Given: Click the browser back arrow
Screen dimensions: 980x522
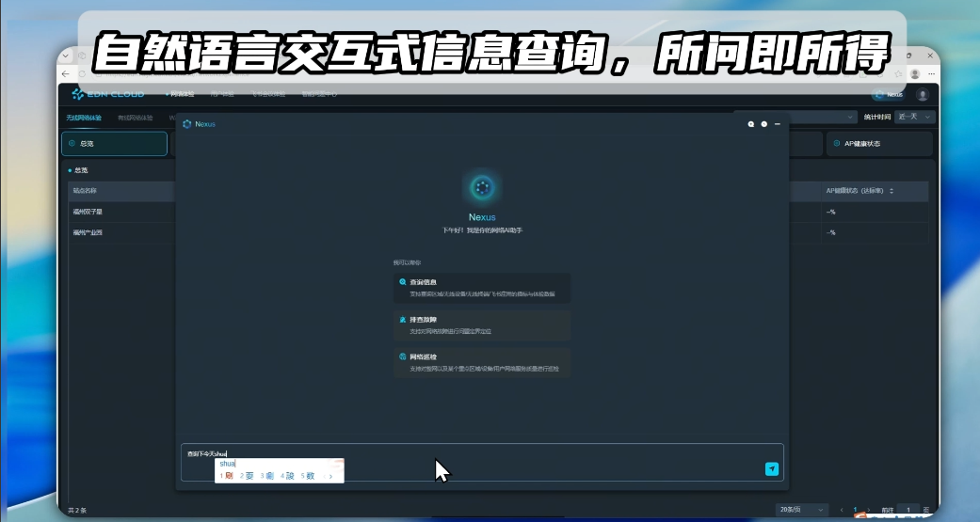Looking at the screenshot, I should (x=66, y=73).
